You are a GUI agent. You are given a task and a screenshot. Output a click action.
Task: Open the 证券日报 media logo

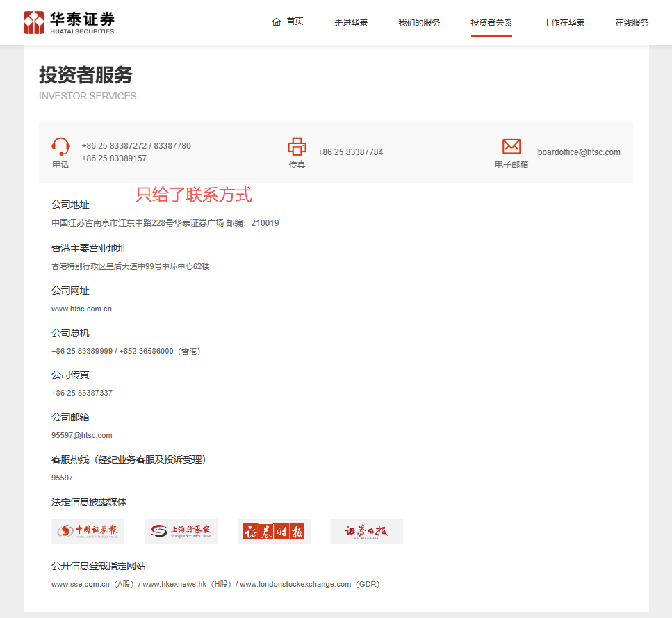tap(366, 532)
